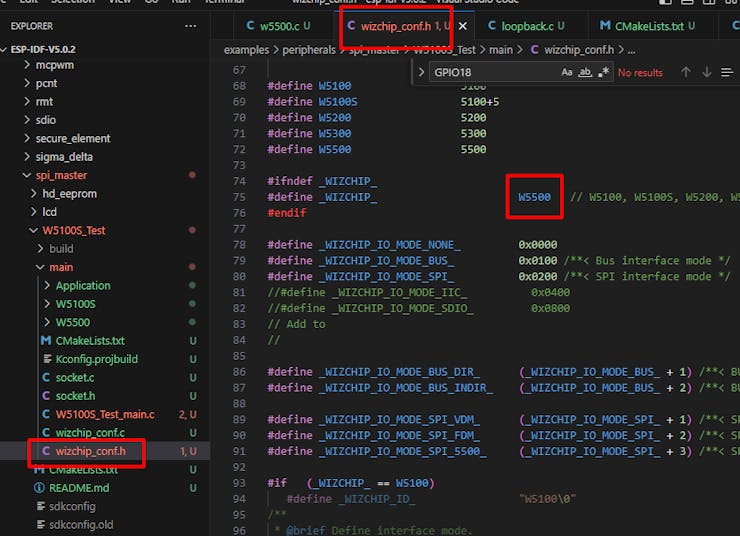The image size is (740, 536).
Task: Expand the Application folder
Action: tap(82, 285)
